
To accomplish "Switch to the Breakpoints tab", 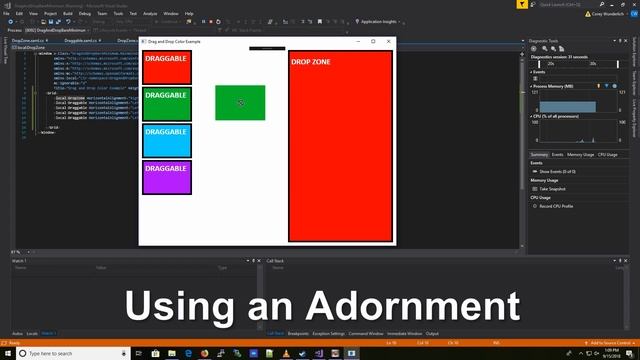I will [298, 333].
